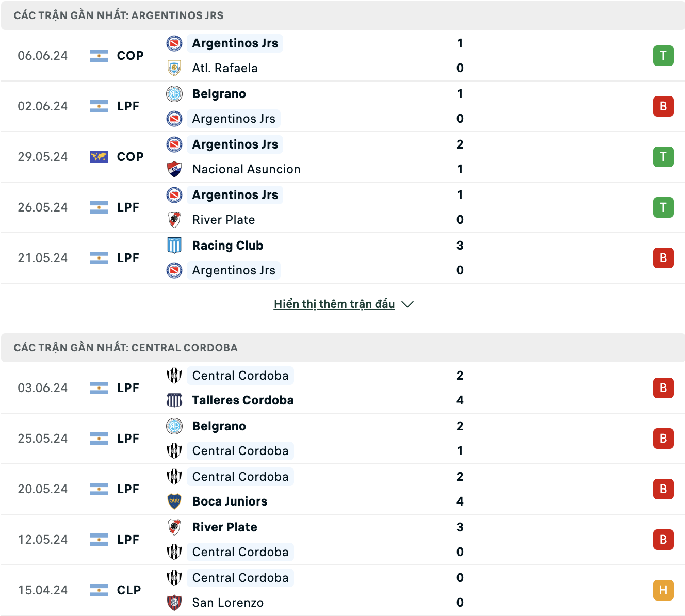
Task: Click the Boca Juniors crest icon
Action: (x=174, y=501)
